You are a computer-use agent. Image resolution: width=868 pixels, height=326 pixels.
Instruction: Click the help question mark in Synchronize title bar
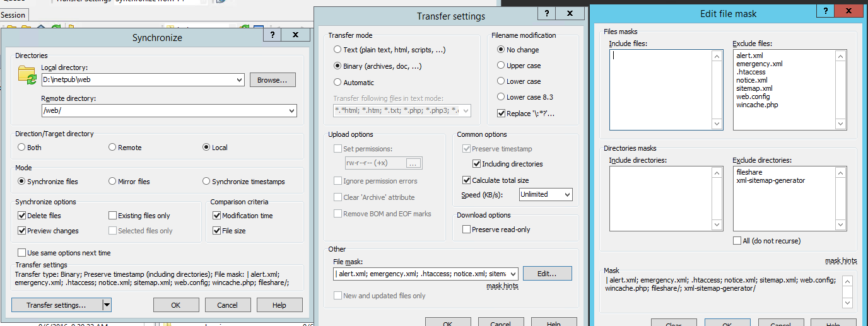tap(273, 36)
